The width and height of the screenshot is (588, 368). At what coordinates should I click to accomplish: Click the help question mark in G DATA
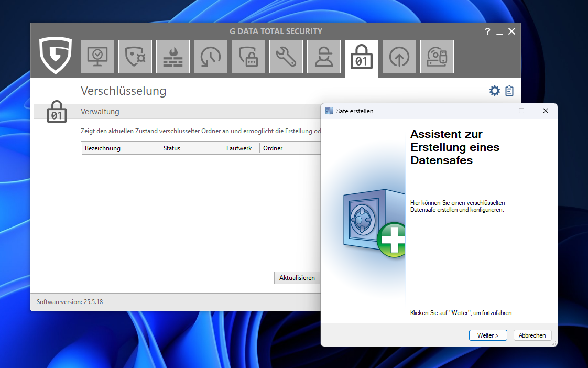(487, 31)
